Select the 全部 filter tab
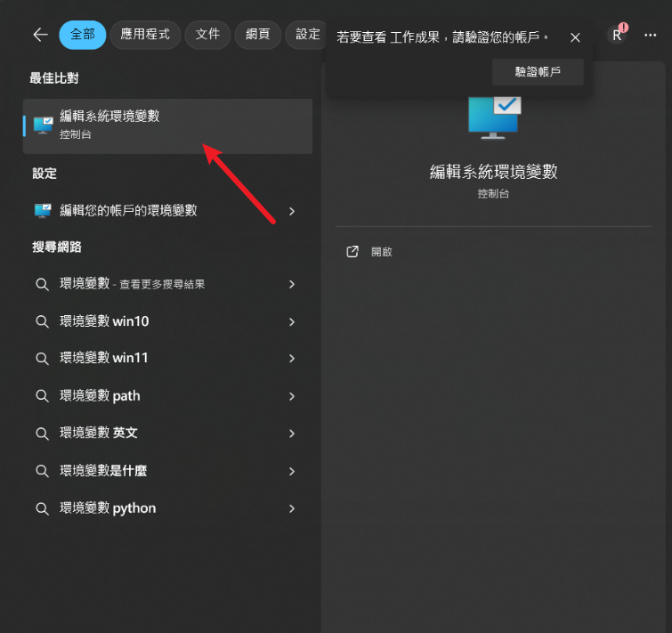The height and width of the screenshot is (633, 672). (x=82, y=35)
